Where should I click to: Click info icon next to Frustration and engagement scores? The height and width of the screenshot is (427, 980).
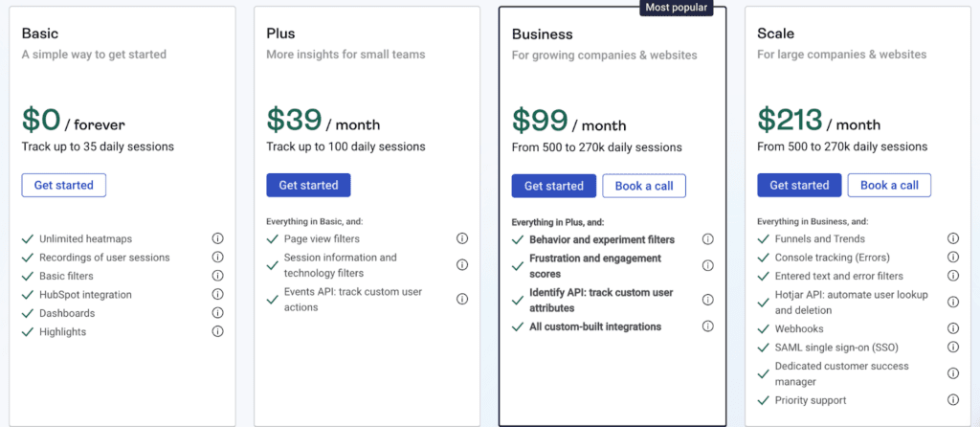pyautogui.click(x=708, y=265)
